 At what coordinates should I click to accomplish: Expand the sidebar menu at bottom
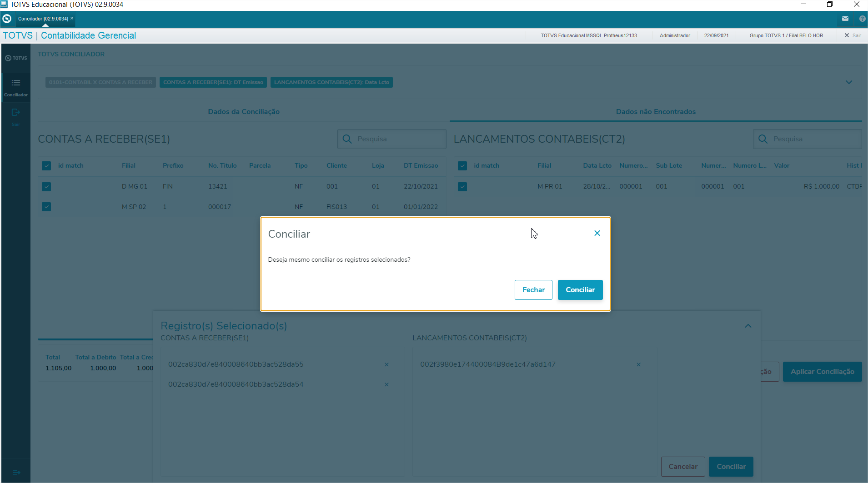click(x=16, y=473)
